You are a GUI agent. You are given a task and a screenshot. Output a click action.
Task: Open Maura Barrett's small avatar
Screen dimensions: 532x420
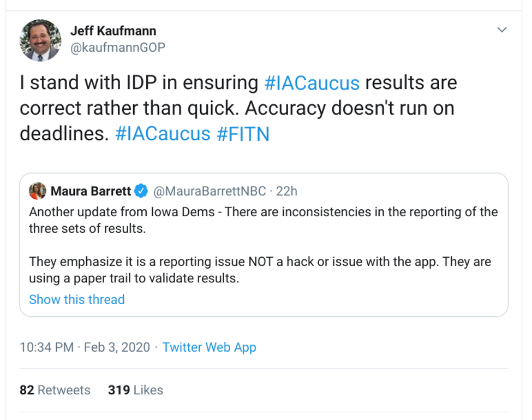pos(38,191)
